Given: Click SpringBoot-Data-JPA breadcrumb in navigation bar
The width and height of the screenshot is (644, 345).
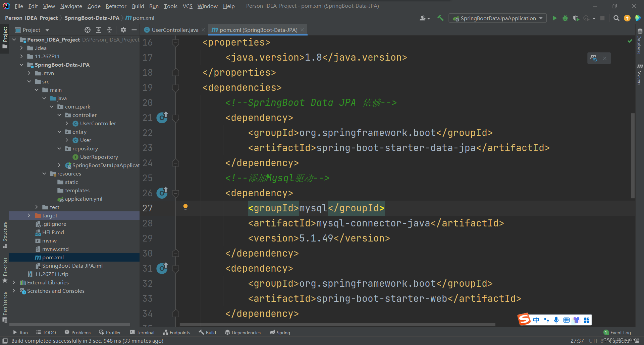Looking at the screenshot, I should click(92, 18).
